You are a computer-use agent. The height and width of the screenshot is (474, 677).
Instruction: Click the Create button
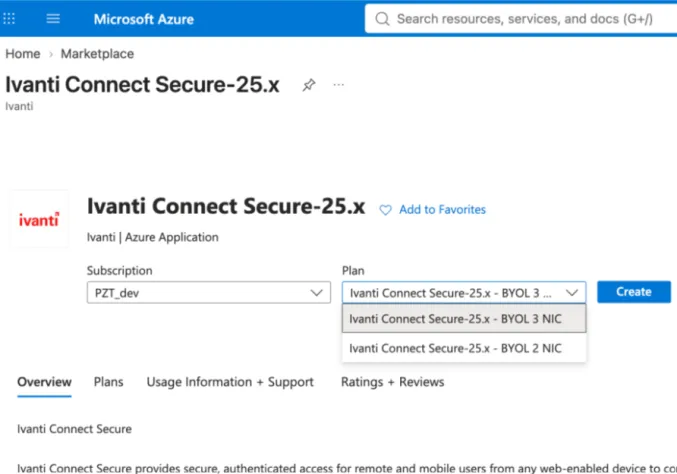634,292
